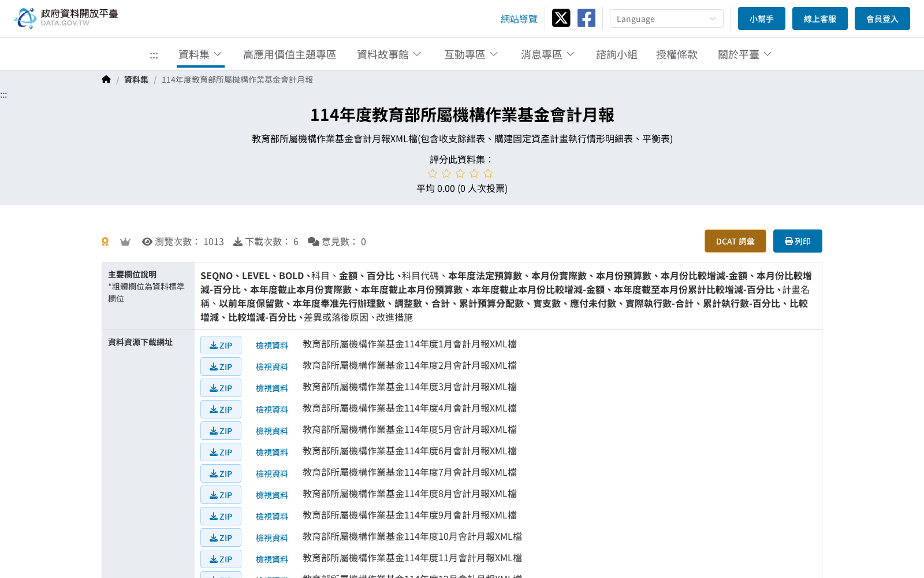Click the comments count icon
The width and height of the screenshot is (924, 578).
pyautogui.click(x=314, y=242)
